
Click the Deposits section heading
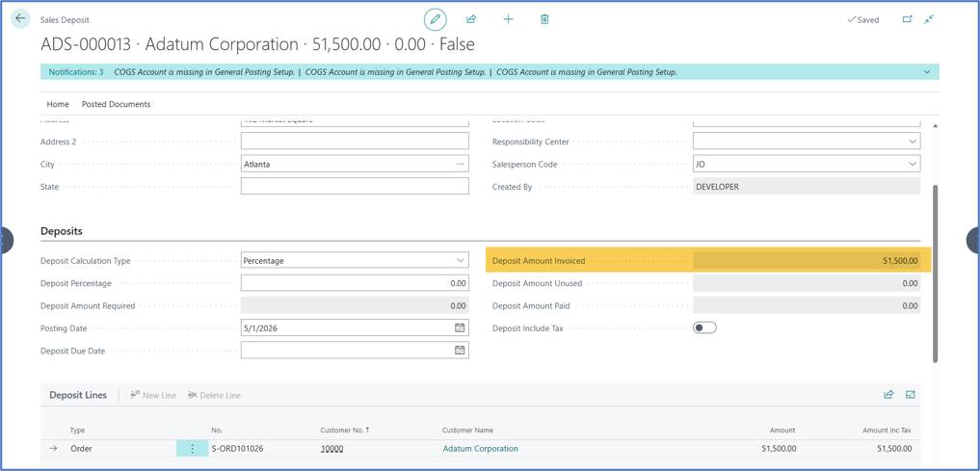(x=62, y=231)
